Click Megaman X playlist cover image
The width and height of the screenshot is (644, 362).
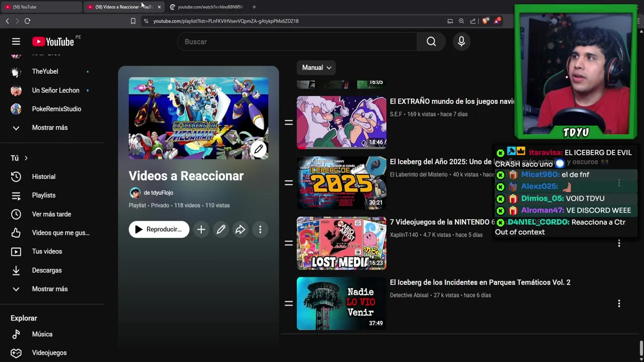pyautogui.click(x=198, y=118)
